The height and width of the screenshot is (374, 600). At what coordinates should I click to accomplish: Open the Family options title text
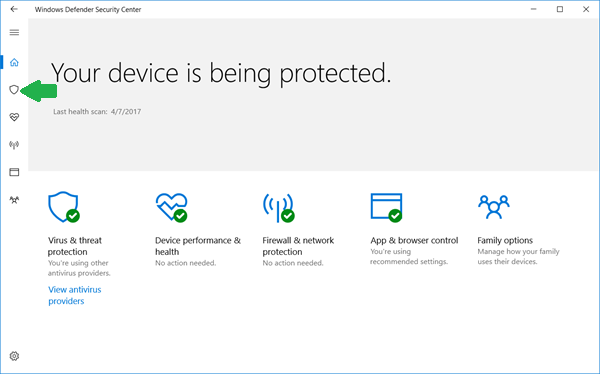(505, 240)
